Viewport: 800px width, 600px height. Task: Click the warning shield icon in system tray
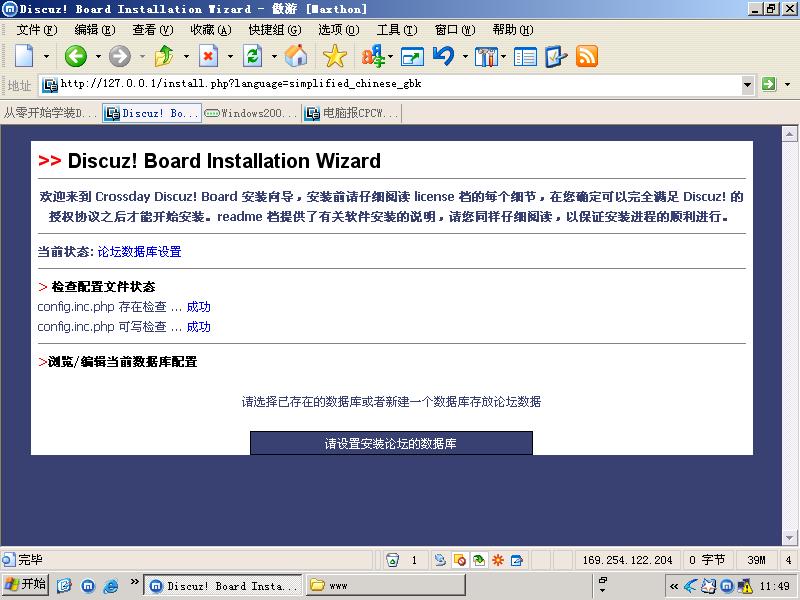(745, 586)
